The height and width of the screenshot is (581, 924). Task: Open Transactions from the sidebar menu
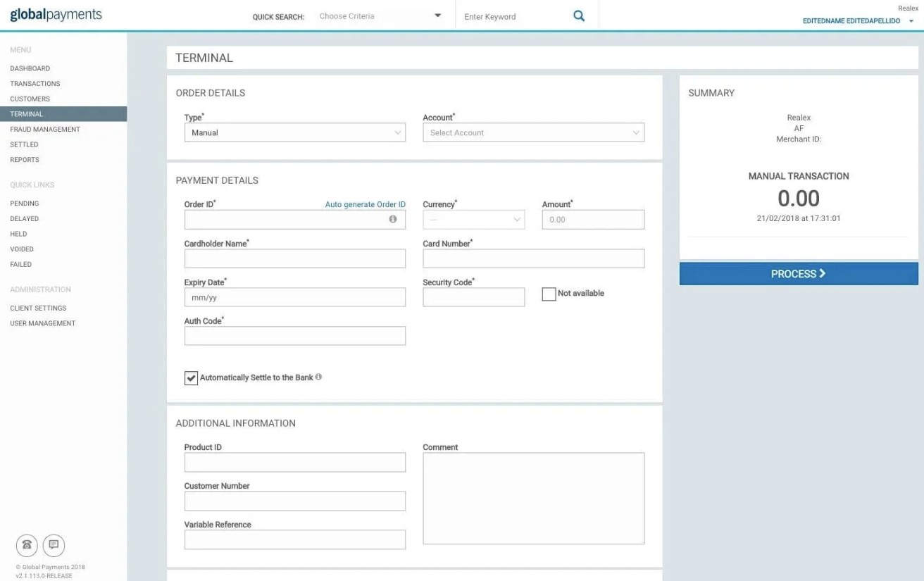click(x=35, y=84)
